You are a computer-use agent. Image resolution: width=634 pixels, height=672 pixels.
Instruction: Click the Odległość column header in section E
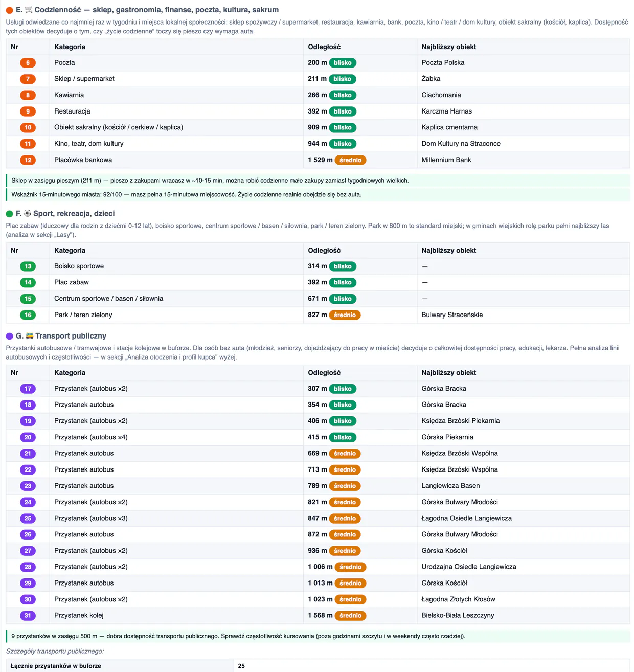(324, 47)
